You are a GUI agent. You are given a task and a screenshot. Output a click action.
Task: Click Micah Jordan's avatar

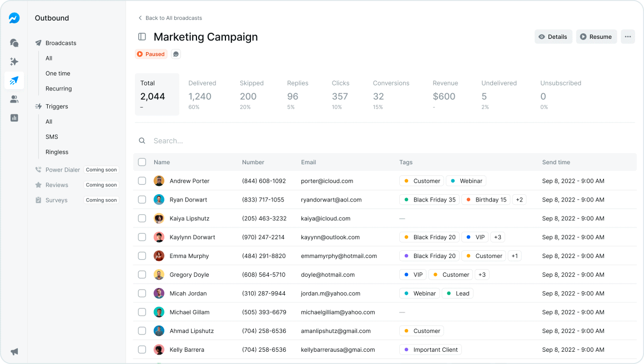(x=159, y=294)
